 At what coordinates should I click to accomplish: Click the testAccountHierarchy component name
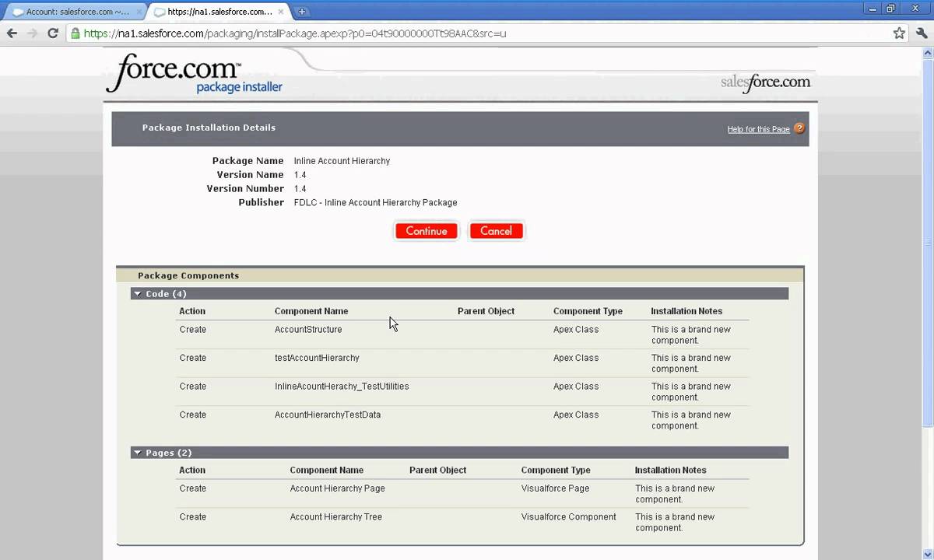(317, 358)
